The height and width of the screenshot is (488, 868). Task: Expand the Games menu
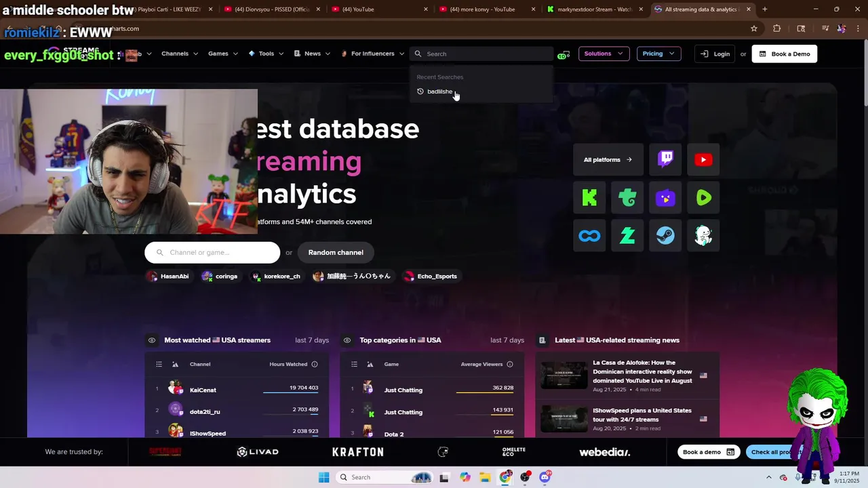[223, 54]
